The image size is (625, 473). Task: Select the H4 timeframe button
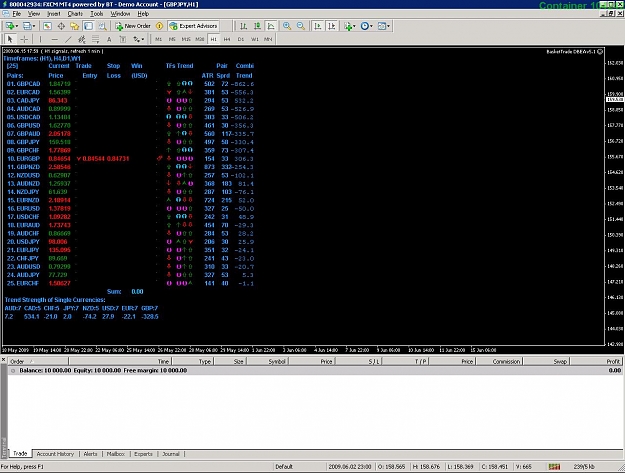pos(227,39)
